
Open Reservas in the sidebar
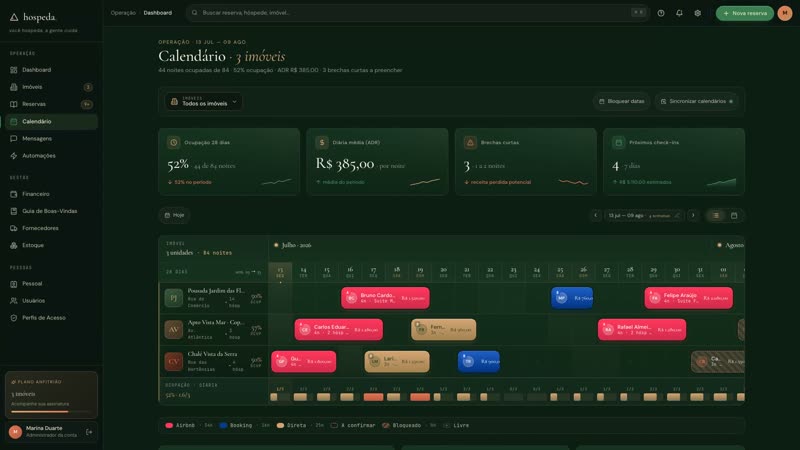[51, 104]
